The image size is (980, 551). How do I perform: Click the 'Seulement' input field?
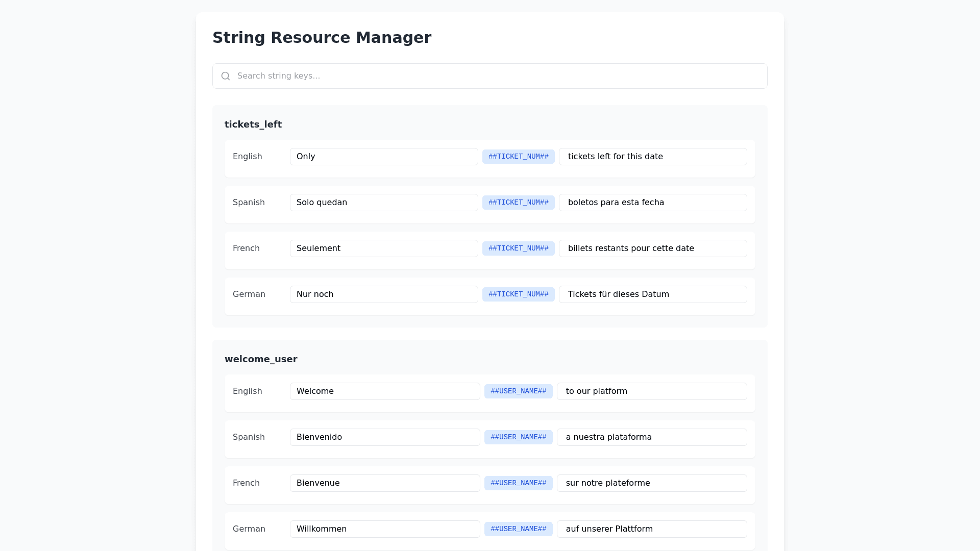click(x=384, y=248)
